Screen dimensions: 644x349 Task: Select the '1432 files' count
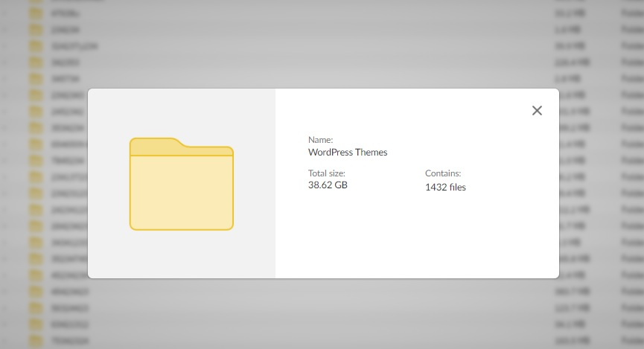(x=445, y=188)
